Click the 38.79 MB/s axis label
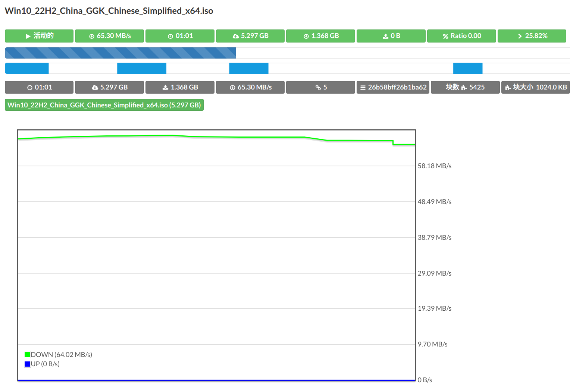Image resolution: width=570 pixels, height=392 pixels. [435, 238]
